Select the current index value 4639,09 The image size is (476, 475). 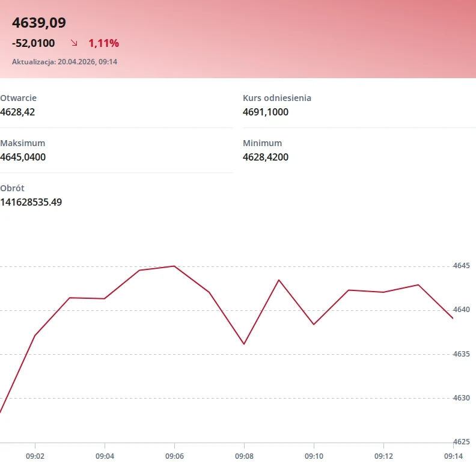(39, 23)
